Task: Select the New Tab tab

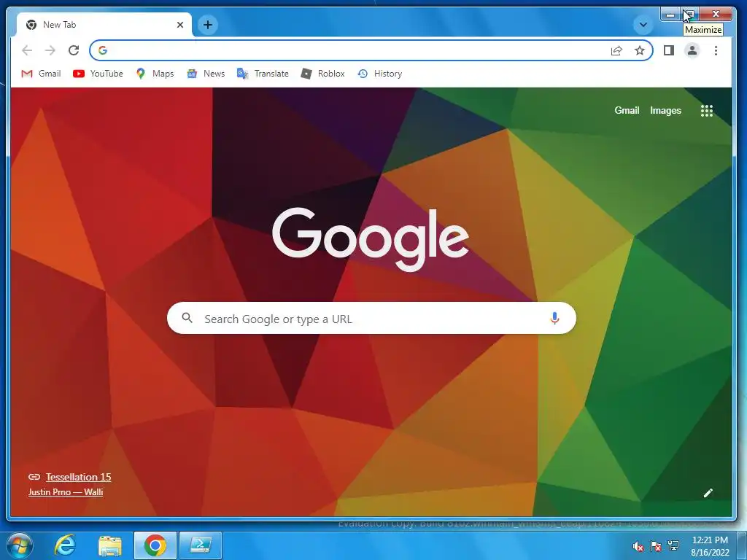Action: tap(104, 25)
